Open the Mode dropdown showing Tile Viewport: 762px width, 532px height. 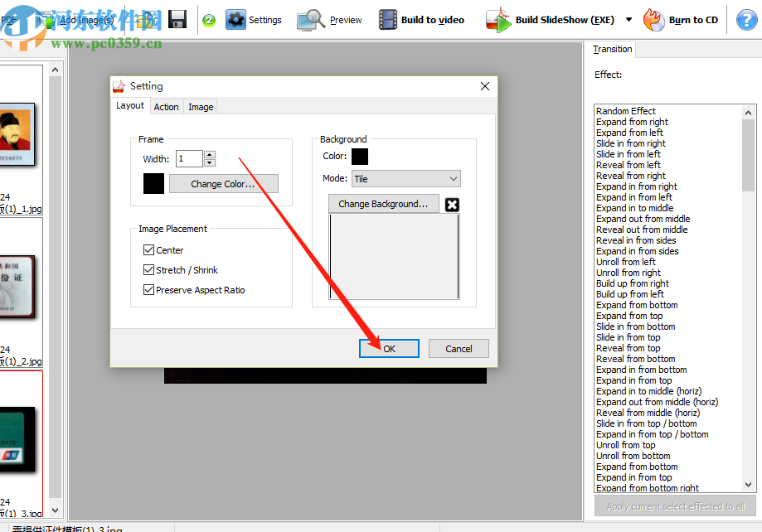tap(405, 179)
